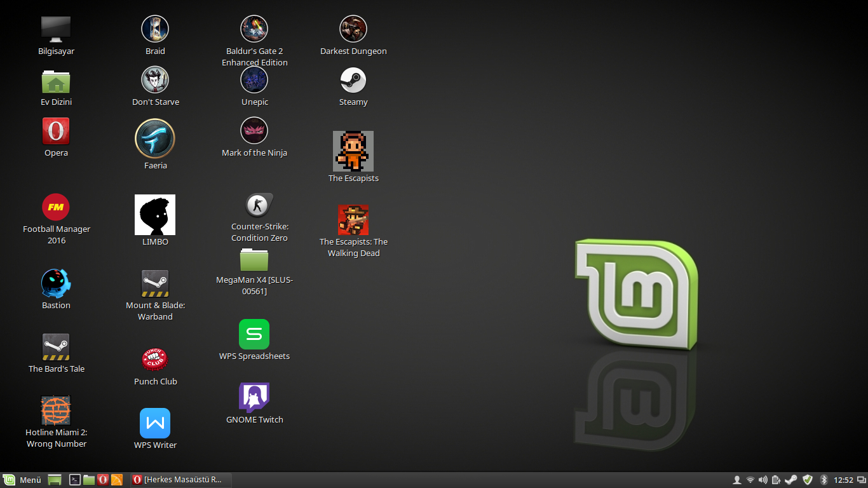Select the Unepic game icon
This screenshot has width=868, height=488.
pos(254,80)
